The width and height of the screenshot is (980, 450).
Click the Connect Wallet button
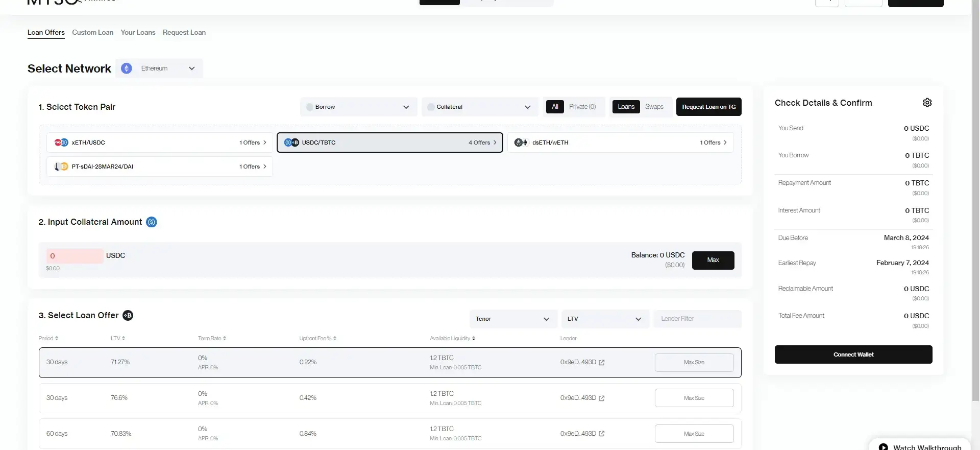point(853,354)
